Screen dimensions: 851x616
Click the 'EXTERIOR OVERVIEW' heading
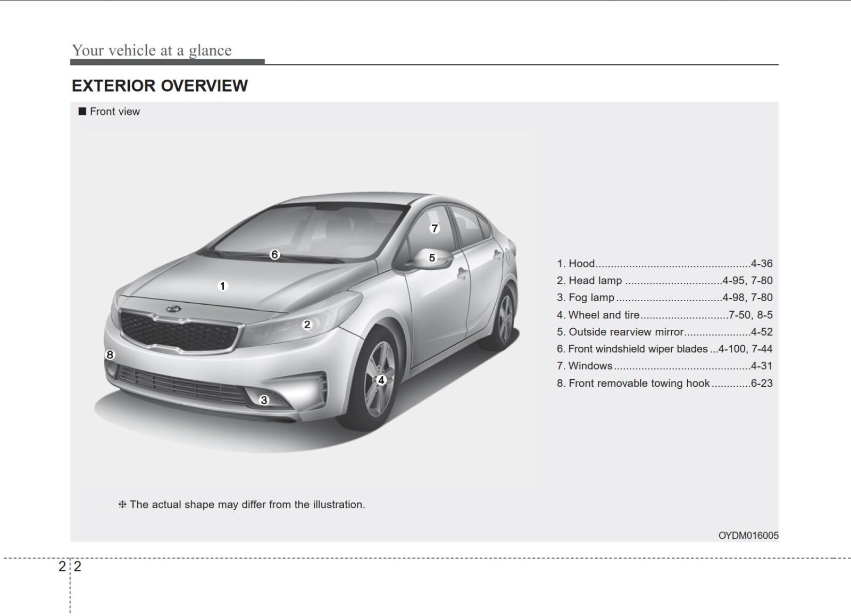160,86
